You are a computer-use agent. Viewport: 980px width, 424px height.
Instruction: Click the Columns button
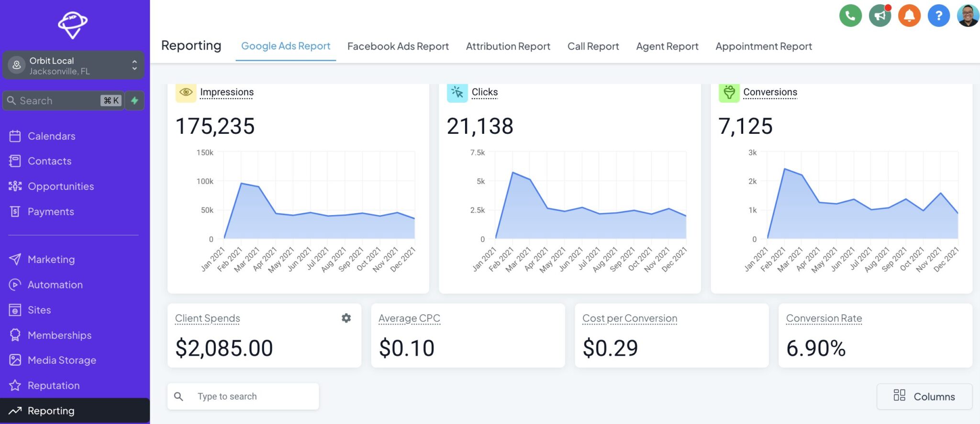pyautogui.click(x=924, y=396)
